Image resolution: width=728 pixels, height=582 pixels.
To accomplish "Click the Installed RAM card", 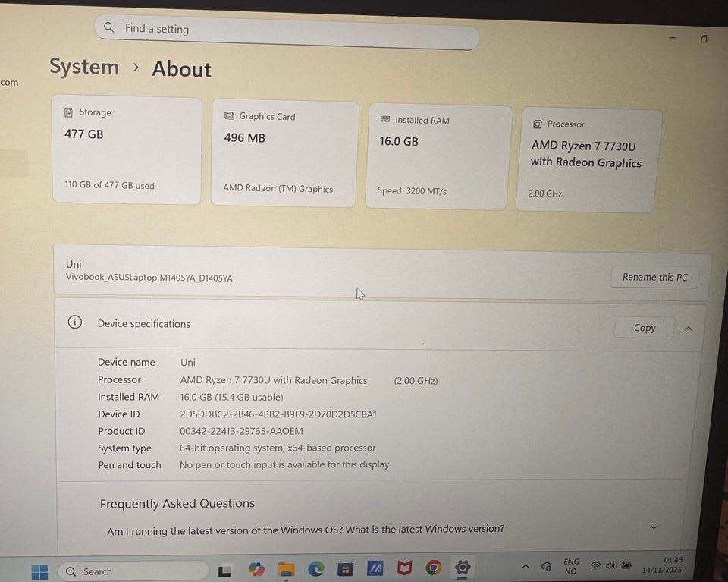I will (438, 158).
